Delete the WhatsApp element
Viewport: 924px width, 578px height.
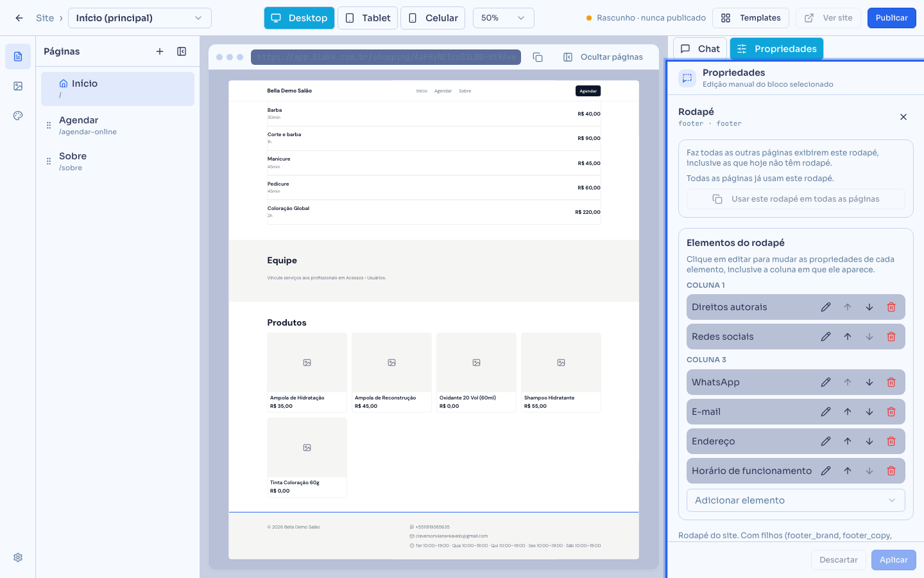click(891, 382)
